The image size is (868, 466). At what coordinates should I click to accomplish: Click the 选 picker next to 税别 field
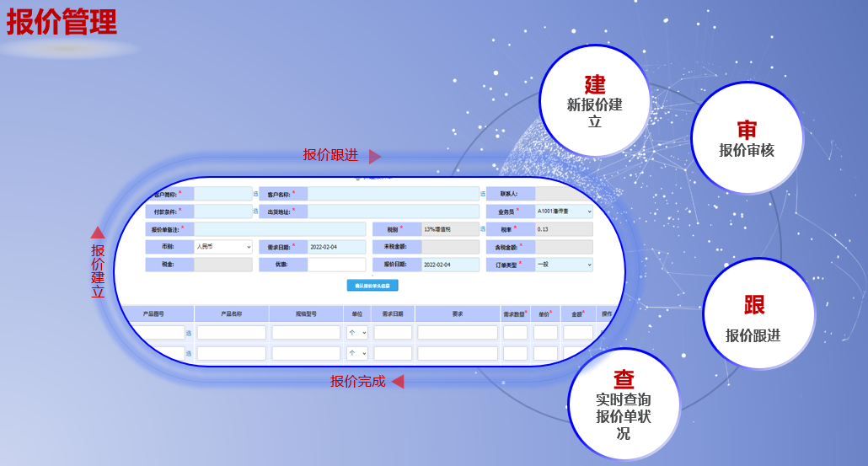483,228
